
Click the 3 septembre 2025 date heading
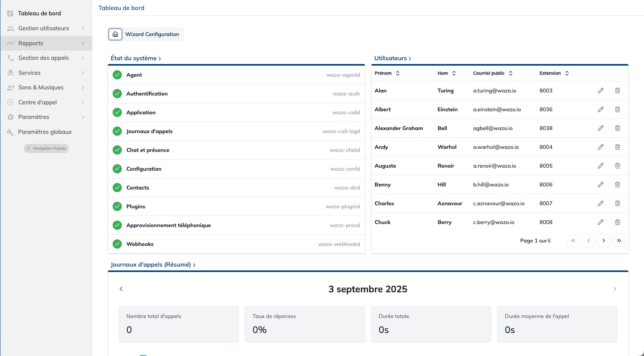tap(368, 289)
